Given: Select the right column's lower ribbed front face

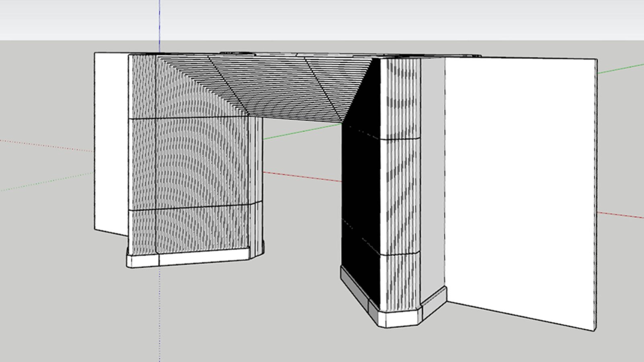Looking at the screenshot, I should (400, 282).
